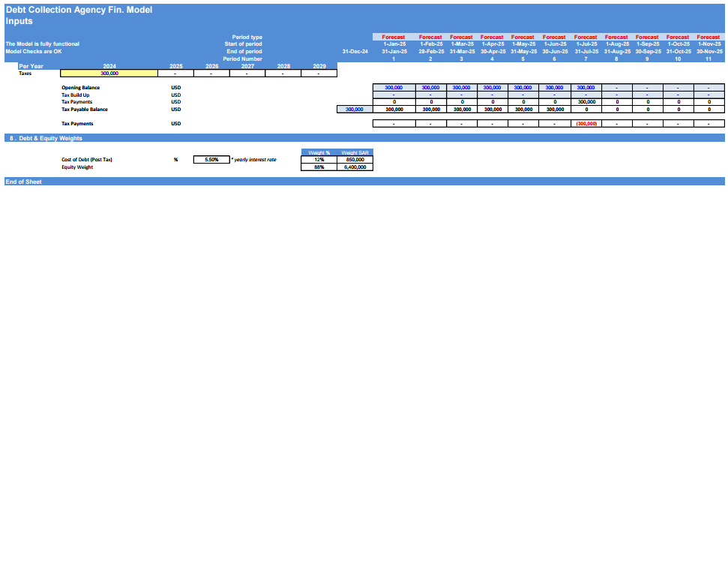Select the 88% equity weight cell
Image resolution: width=728 pixels, height=562 pixels.
point(319,167)
